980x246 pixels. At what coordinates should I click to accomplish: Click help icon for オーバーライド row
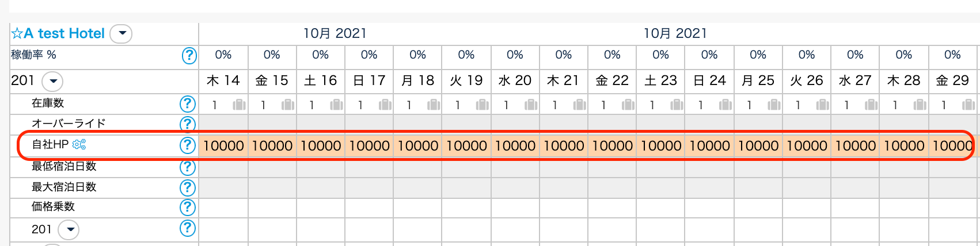[x=188, y=124]
